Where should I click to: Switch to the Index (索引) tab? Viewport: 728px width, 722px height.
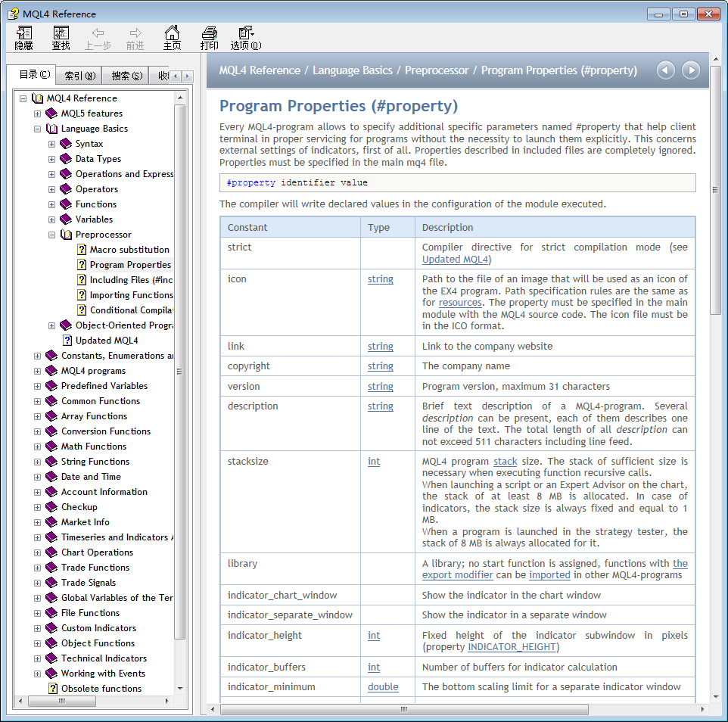coord(79,76)
